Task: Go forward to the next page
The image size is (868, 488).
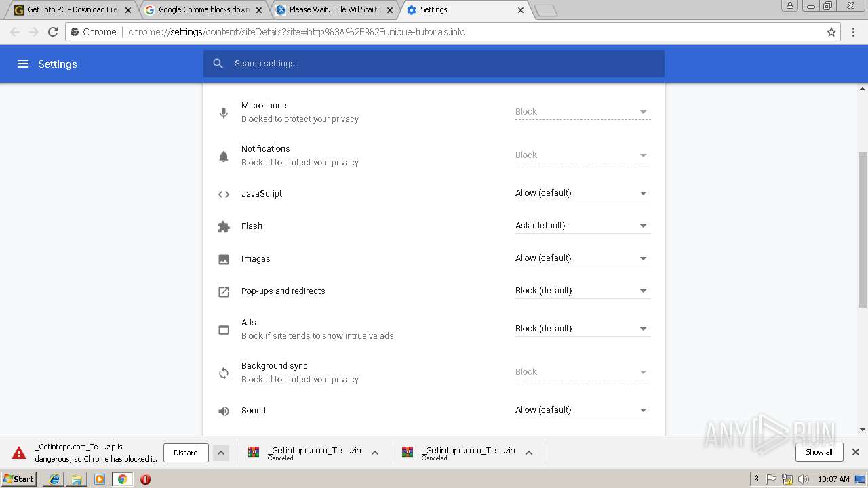Action: (34, 32)
